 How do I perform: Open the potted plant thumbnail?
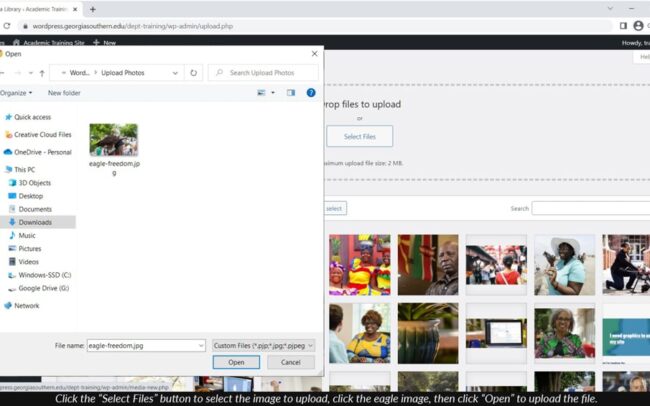428,333
